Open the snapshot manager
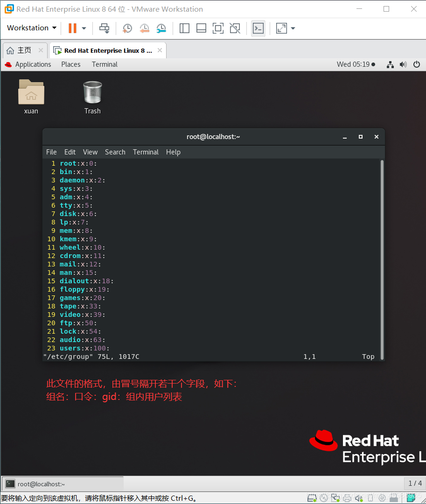Screen dimensions: 426x504 click(x=161, y=28)
